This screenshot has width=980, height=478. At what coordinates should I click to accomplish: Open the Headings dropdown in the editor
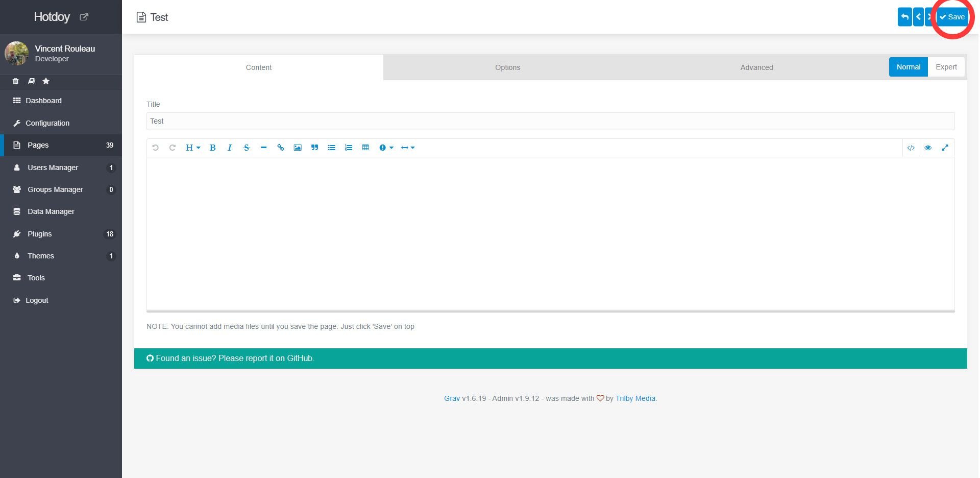pos(192,148)
